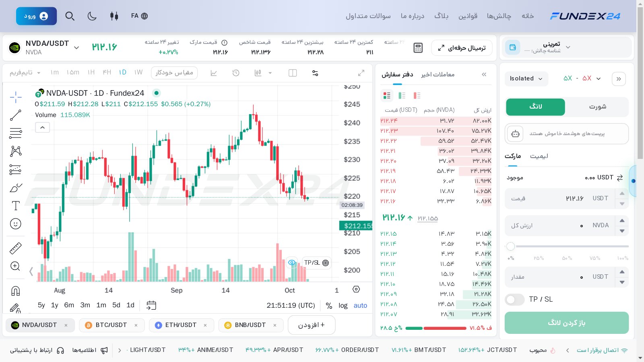Screen dimensions: 644x362
Task: Open go-to-date calendar icon
Action: click(x=151, y=305)
